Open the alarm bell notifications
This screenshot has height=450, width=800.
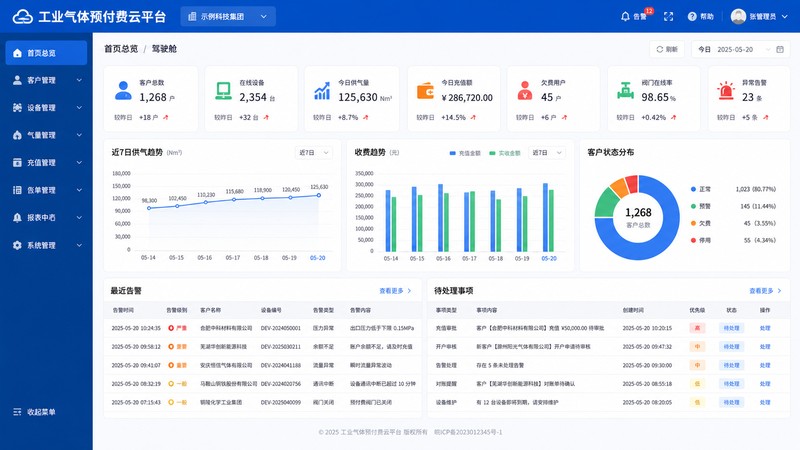[x=625, y=17]
